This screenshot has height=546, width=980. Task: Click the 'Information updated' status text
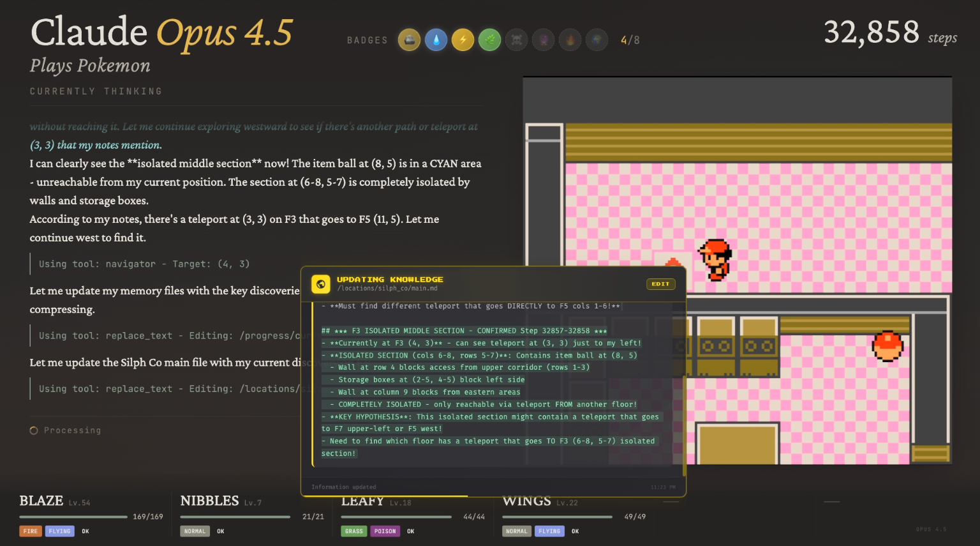(344, 487)
